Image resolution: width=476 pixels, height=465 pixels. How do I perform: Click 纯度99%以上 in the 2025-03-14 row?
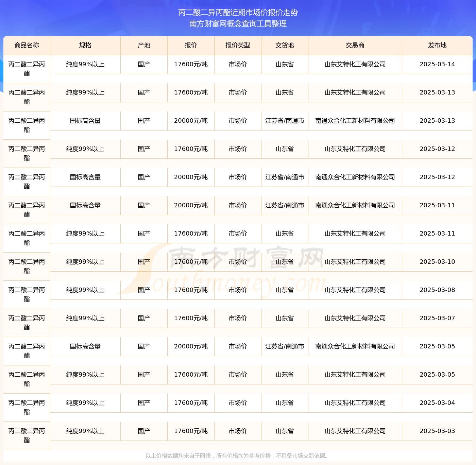[85, 64]
